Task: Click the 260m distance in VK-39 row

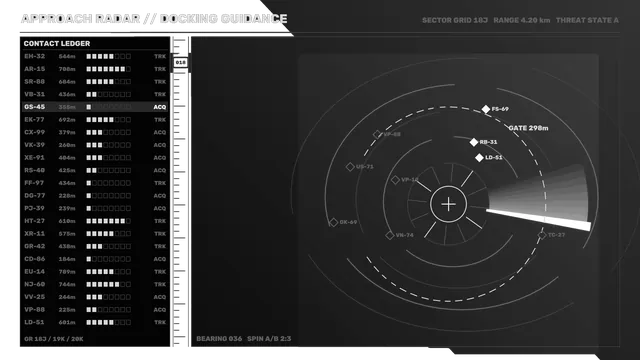Action: pos(67,145)
